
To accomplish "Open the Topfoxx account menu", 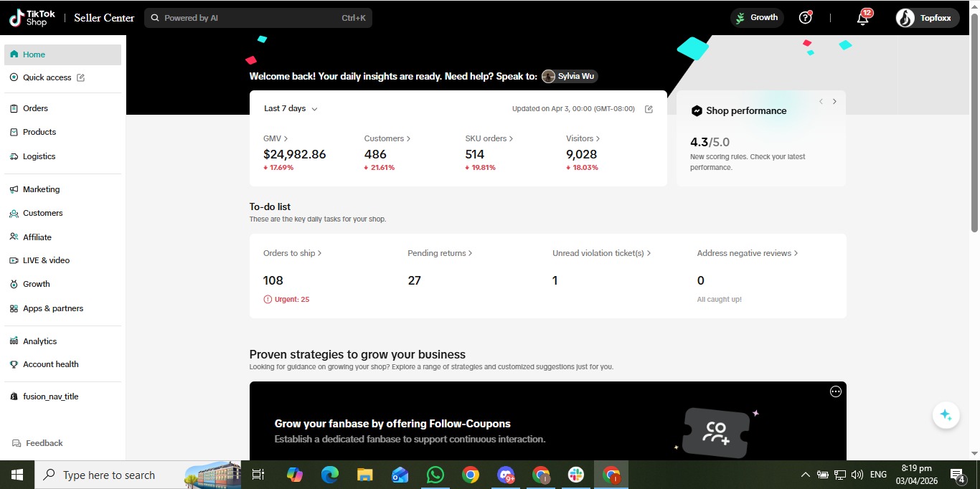I will point(927,18).
